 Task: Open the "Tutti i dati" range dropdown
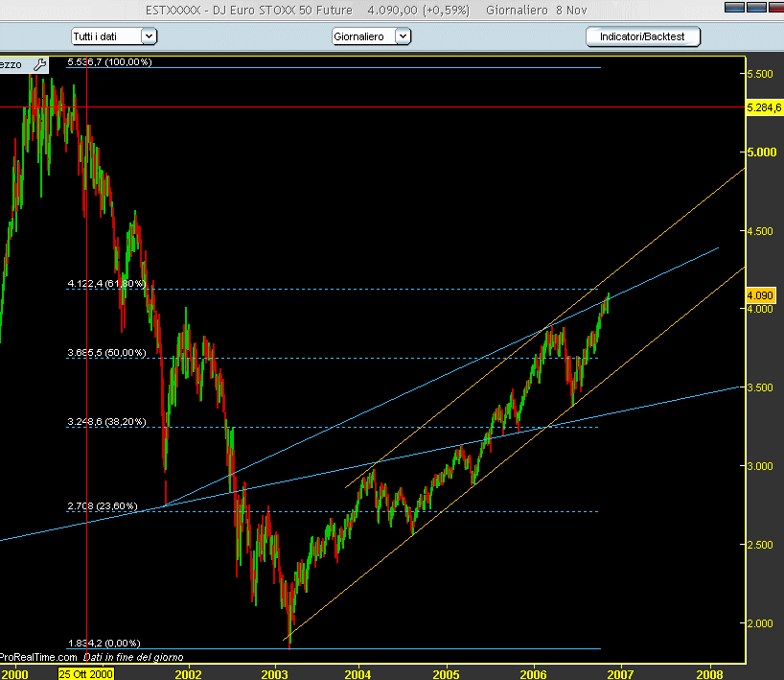coord(114,36)
